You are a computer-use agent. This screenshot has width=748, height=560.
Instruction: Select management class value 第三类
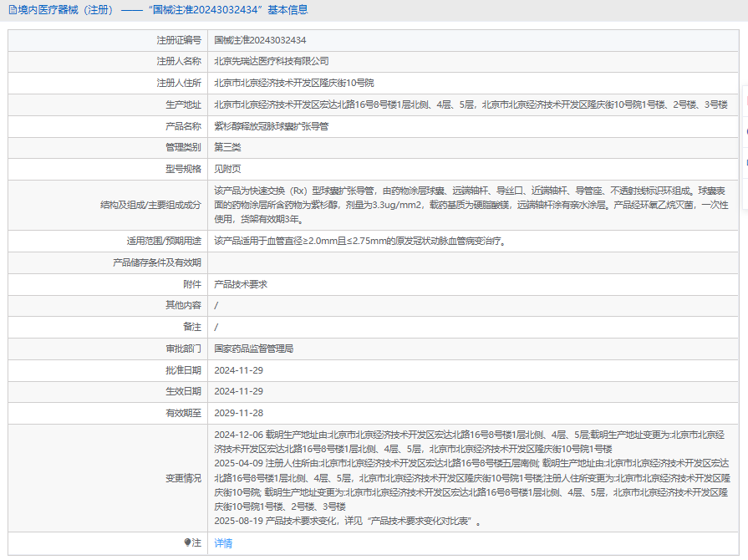pos(227,147)
